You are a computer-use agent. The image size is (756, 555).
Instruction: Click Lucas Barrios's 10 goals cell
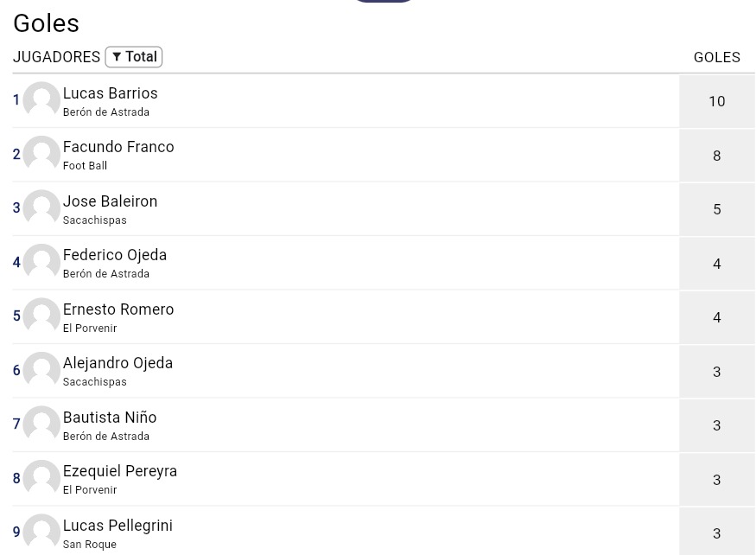coord(716,101)
